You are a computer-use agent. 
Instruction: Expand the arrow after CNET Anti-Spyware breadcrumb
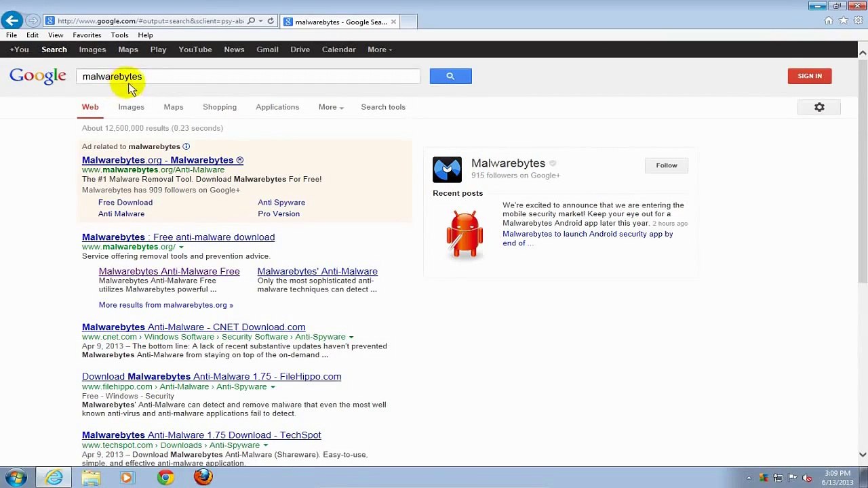351,337
